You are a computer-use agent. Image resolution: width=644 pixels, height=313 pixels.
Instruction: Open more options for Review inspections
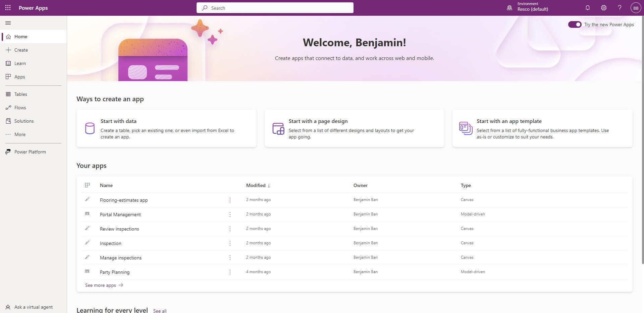click(x=230, y=229)
